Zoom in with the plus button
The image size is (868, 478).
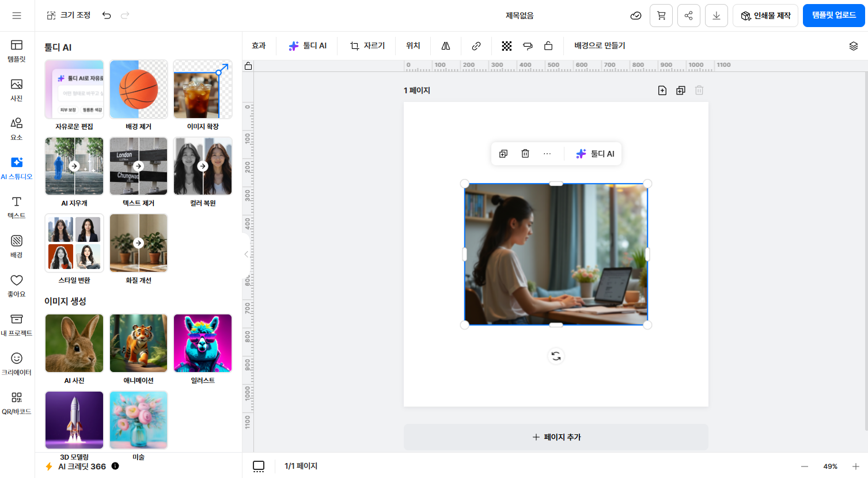click(856, 466)
